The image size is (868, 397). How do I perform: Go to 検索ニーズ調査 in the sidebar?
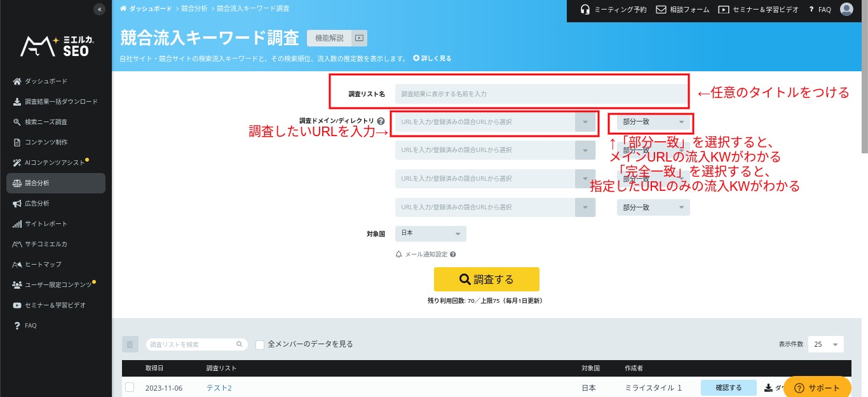pyautogui.click(x=46, y=122)
